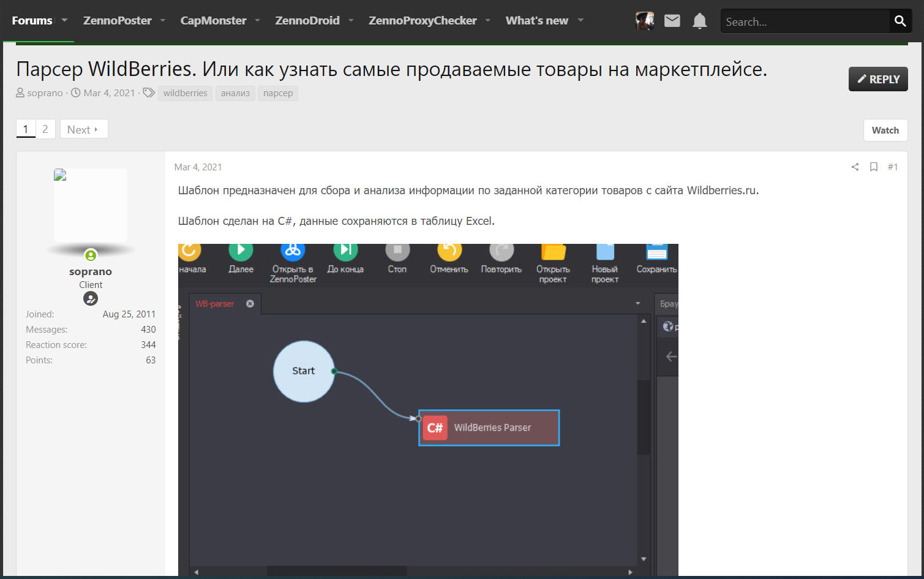
Task: Click the bookmark post icon
Action: click(x=874, y=167)
